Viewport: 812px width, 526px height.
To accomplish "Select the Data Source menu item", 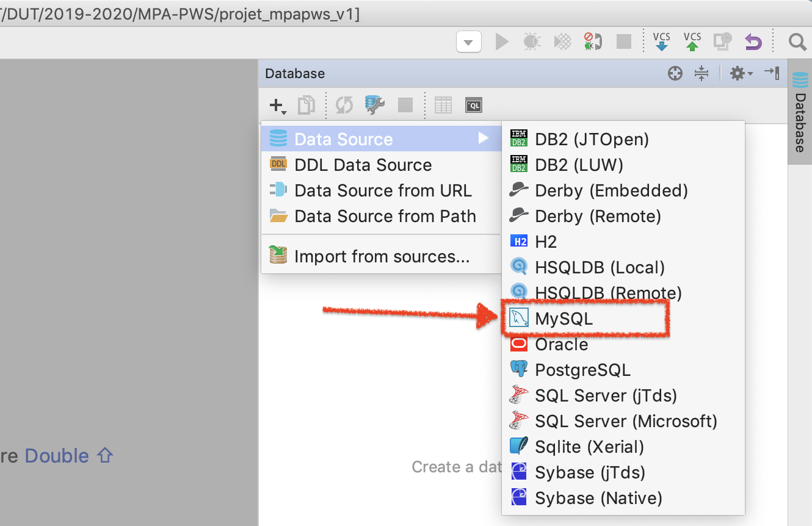I will tap(381, 139).
